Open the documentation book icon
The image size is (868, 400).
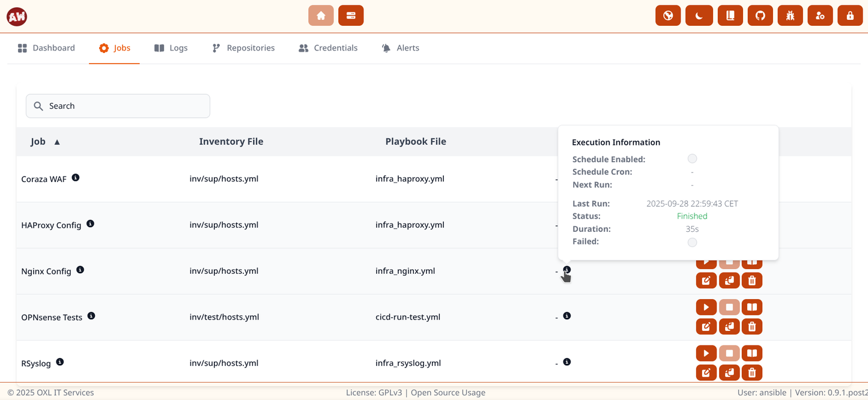click(x=730, y=15)
